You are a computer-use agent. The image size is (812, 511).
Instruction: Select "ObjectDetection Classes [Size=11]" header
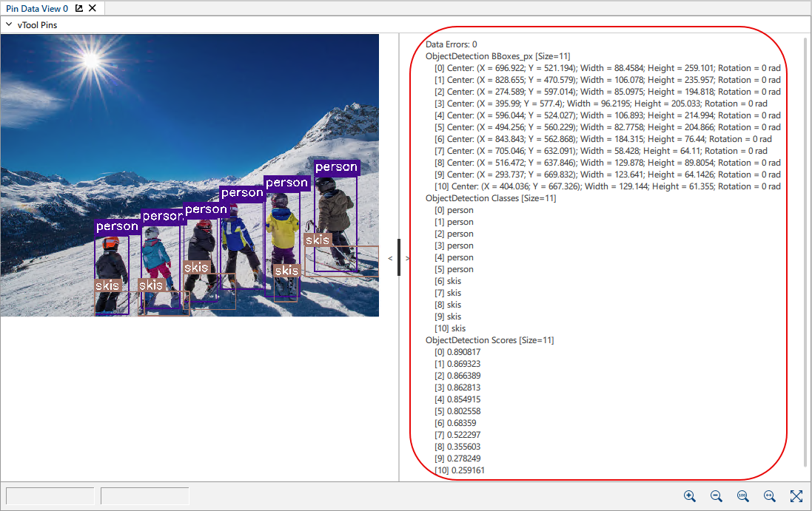(x=491, y=199)
